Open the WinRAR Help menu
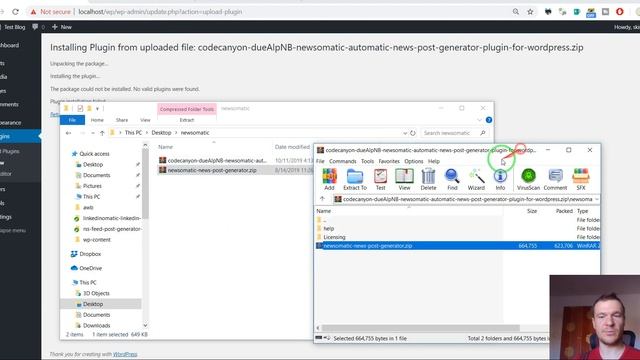The width and height of the screenshot is (640, 360). pyautogui.click(x=433, y=161)
